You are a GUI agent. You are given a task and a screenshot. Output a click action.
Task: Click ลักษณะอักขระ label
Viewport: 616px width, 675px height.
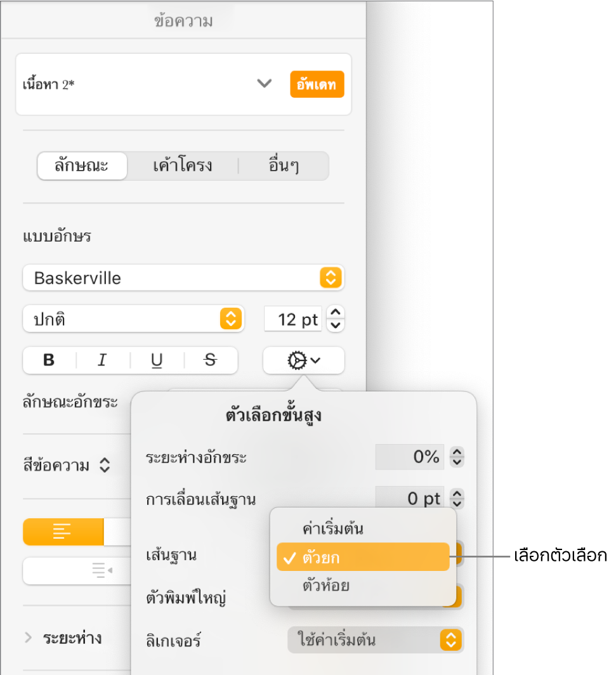[70, 402]
